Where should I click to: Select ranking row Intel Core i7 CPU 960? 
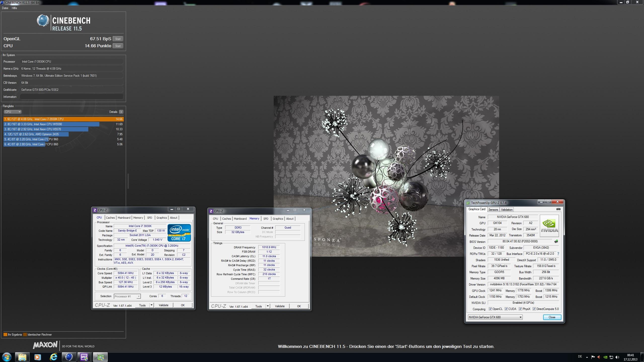[64, 139]
